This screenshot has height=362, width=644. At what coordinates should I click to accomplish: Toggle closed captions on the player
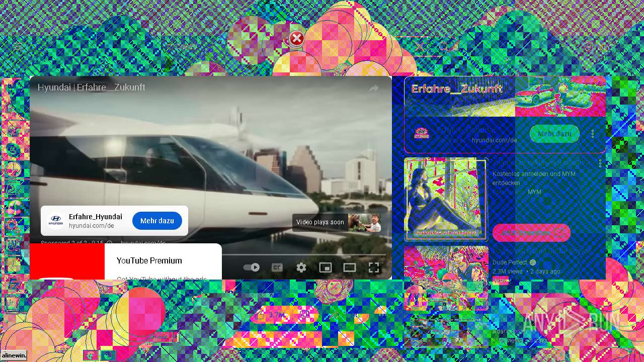tap(277, 267)
